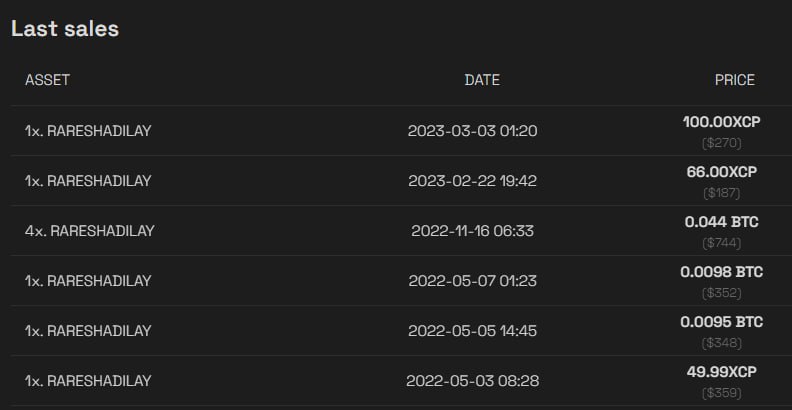
Task: Open the 1x. RARESHADILAY sale from 2023-03-03
Action: pos(88,131)
